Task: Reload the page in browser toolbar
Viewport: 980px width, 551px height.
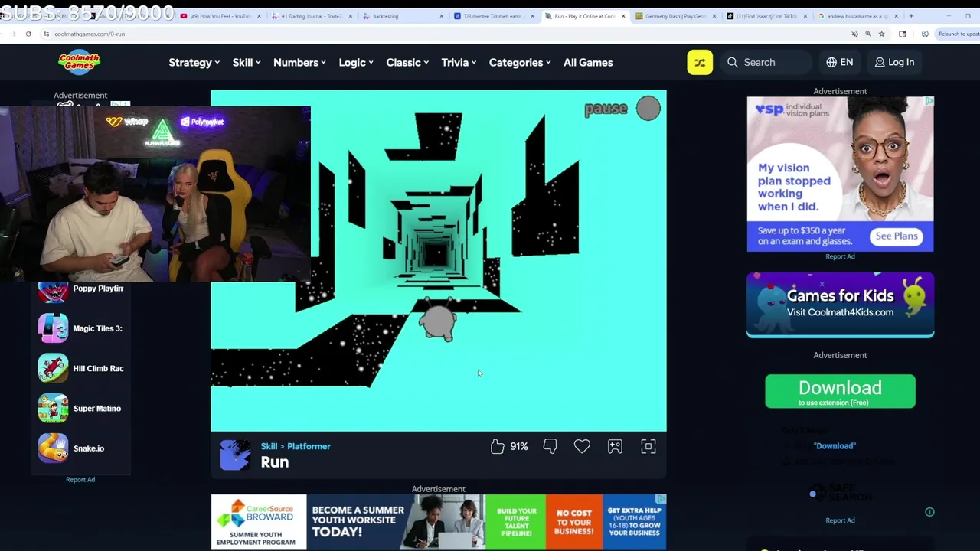Action: click(x=28, y=34)
